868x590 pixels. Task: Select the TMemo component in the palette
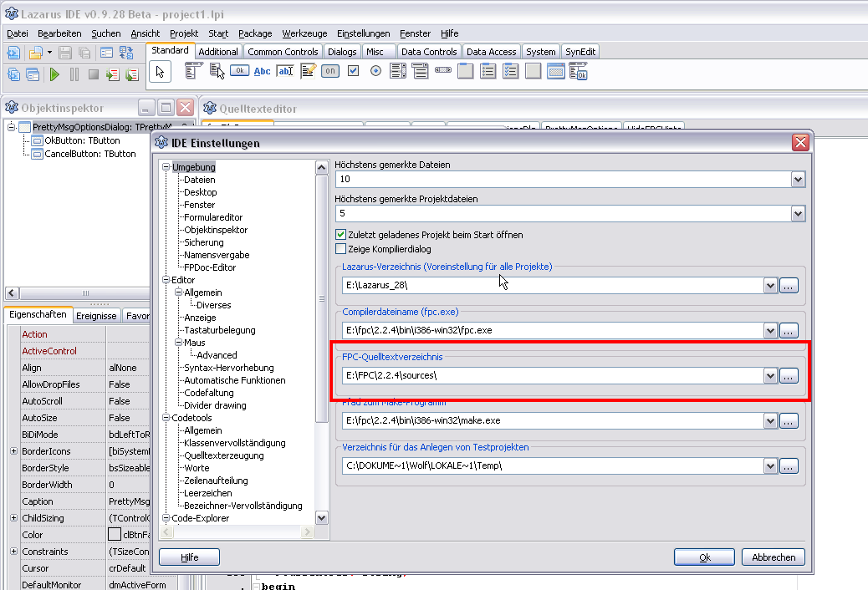click(308, 71)
